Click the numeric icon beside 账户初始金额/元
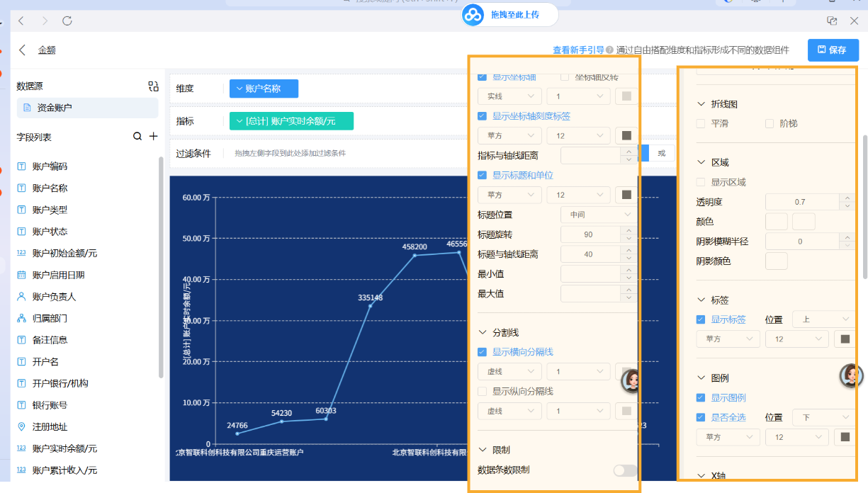 click(21, 254)
